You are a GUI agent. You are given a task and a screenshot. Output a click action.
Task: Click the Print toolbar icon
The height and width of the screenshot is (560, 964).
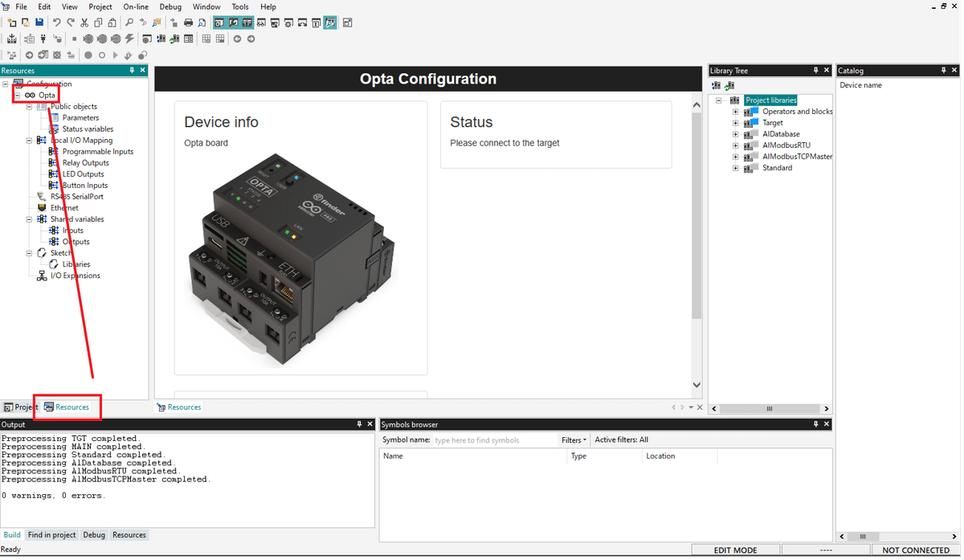(x=188, y=22)
